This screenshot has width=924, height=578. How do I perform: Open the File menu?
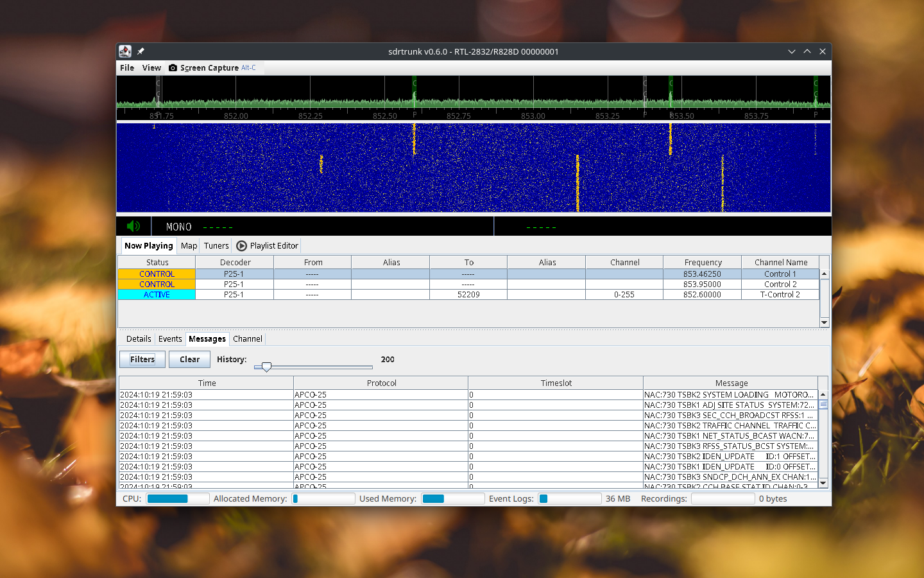click(x=127, y=67)
